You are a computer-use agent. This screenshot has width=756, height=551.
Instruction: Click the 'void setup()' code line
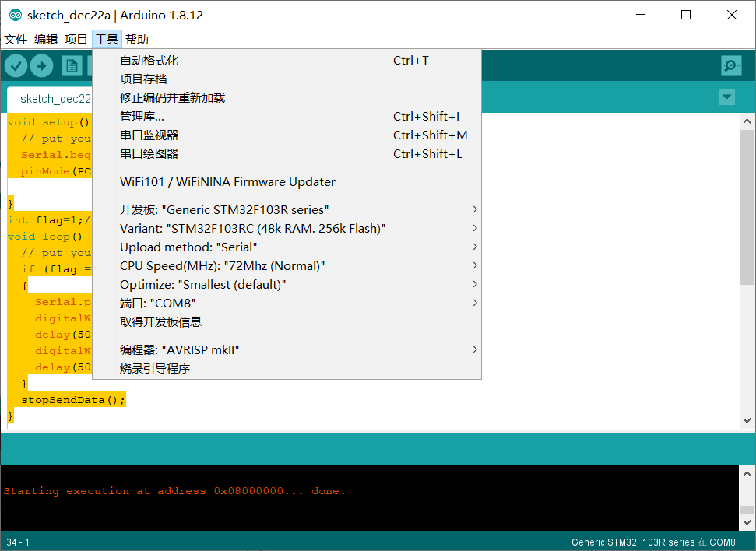click(x=49, y=122)
